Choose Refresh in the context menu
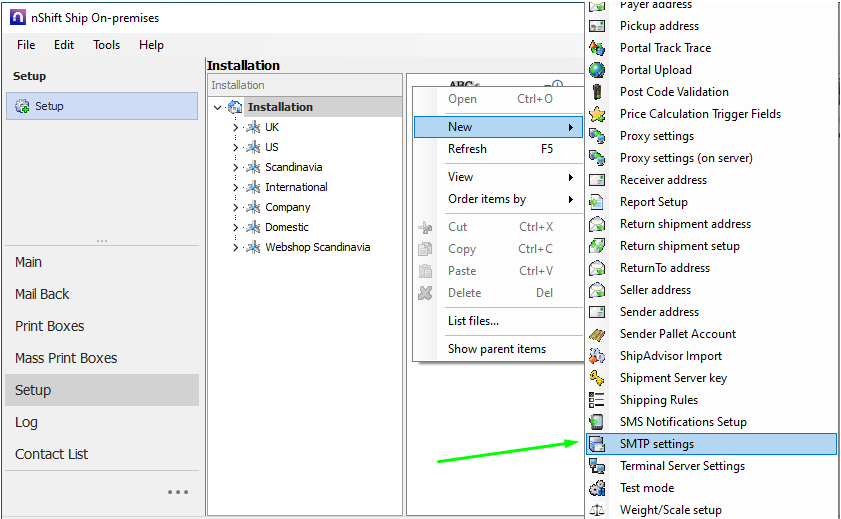This screenshot has width=841, height=519. [x=498, y=149]
